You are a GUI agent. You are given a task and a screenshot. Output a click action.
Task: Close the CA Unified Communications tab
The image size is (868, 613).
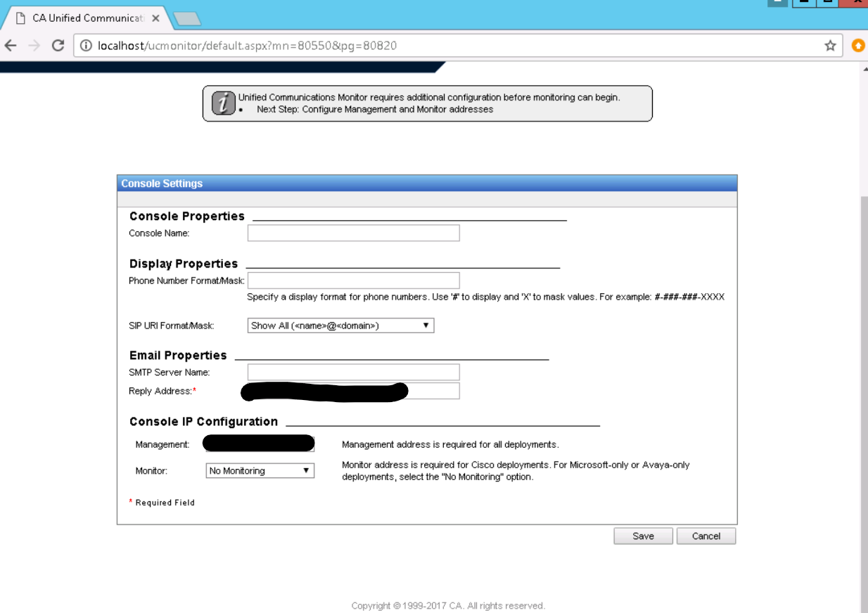155,18
